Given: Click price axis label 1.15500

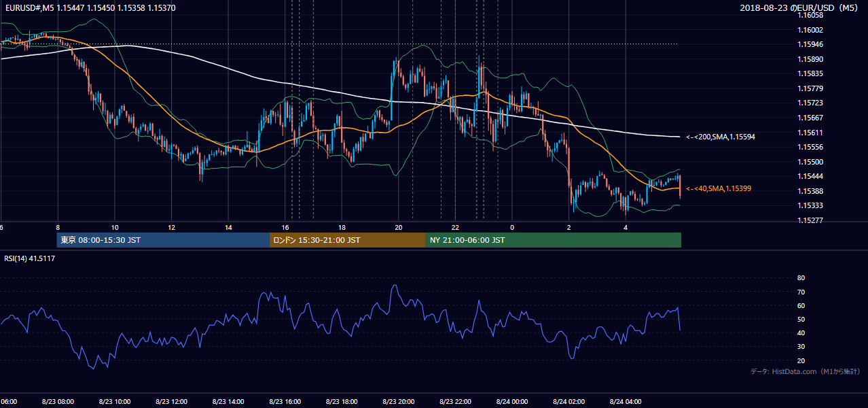Looking at the screenshot, I should tap(811, 162).
